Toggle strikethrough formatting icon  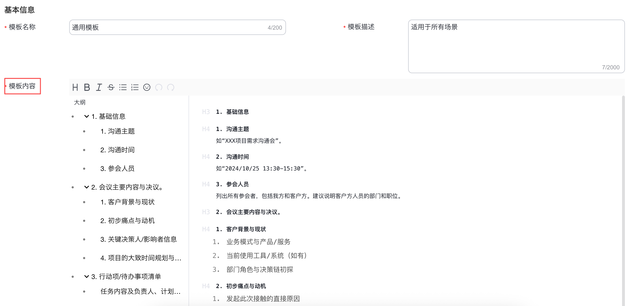pyautogui.click(x=111, y=87)
